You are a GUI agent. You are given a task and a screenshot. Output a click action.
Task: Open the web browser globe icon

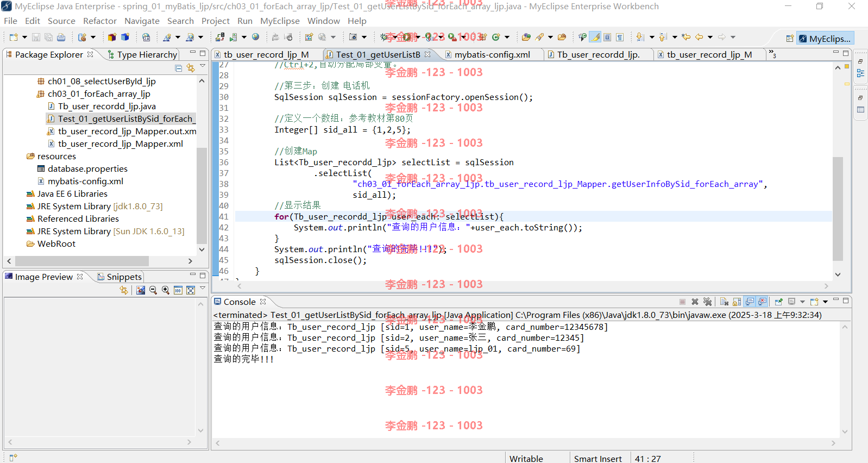(x=255, y=37)
